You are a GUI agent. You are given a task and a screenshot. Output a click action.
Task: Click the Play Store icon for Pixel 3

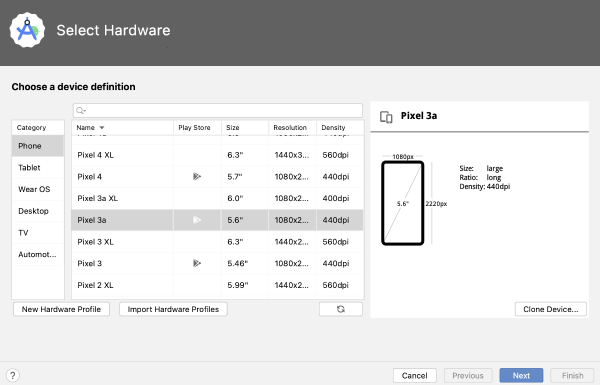tap(197, 263)
